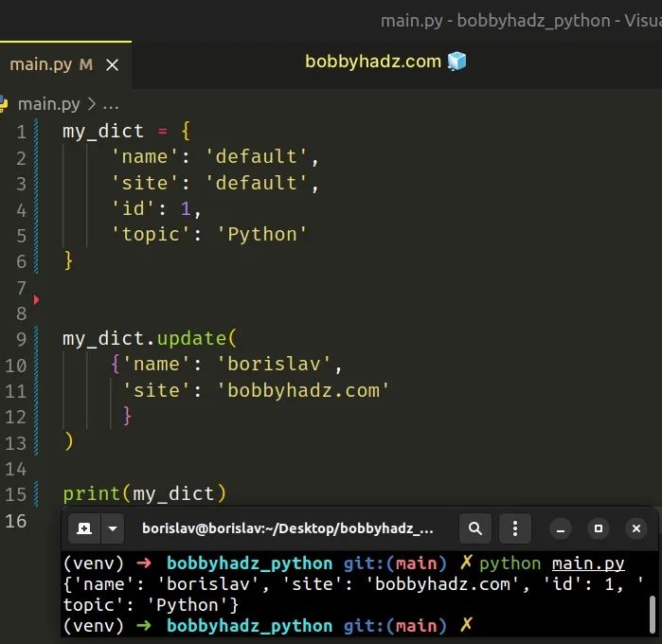Click 'topic': 'Python'} in terminal output
The width and height of the screenshot is (662, 644).
(x=151, y=605)
